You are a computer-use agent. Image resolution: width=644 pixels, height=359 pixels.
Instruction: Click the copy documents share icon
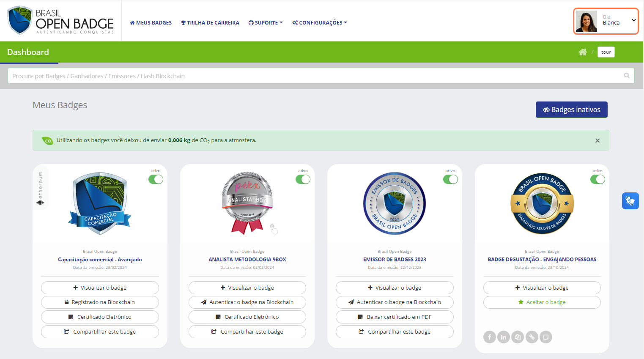(518, 337)
